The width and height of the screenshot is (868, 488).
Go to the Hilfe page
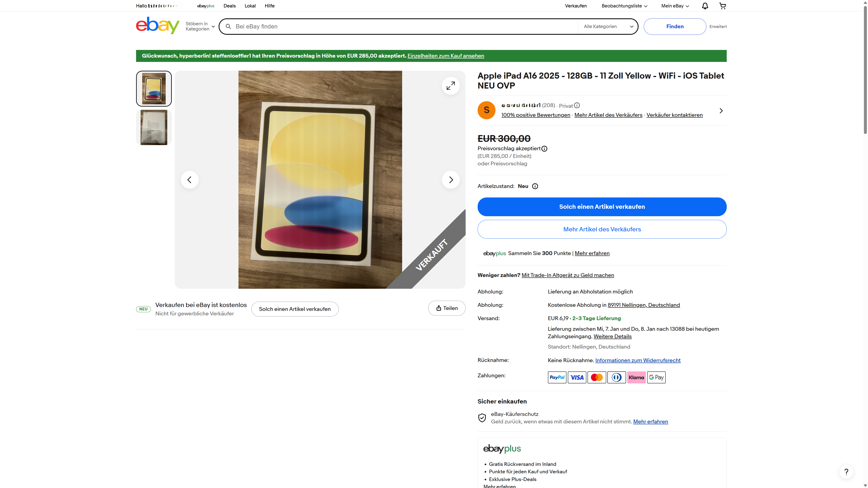coord(270,6)
